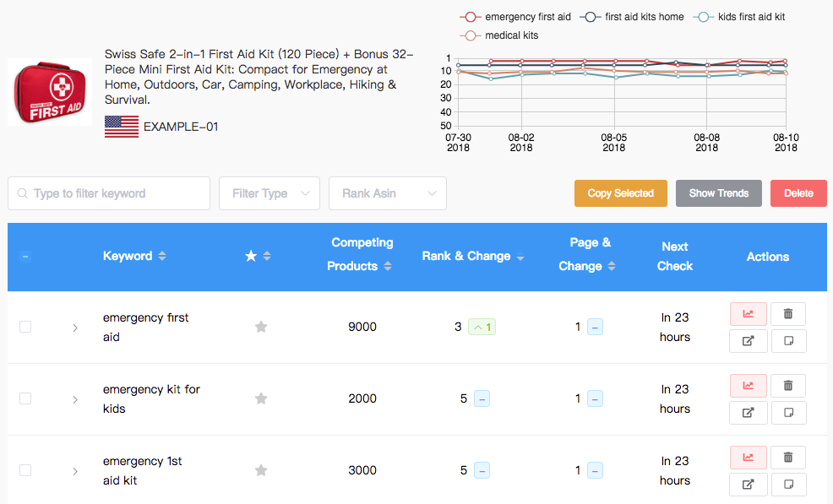Click the red Delete button
The height and width of the screenshot is (504, 833).
click(798, 193)
